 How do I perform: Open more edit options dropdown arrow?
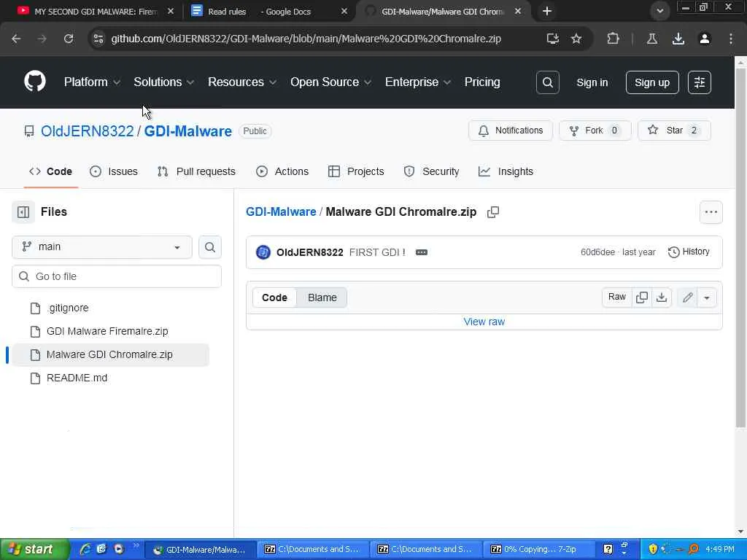(x=707, y=297)
